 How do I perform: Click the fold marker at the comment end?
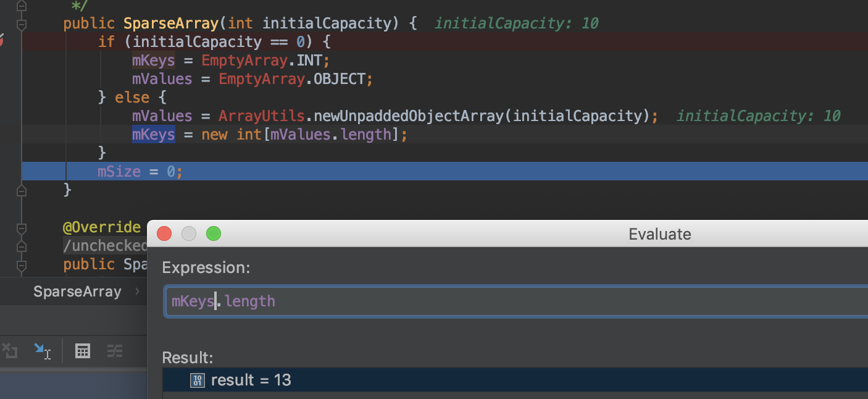coord(22,6)
